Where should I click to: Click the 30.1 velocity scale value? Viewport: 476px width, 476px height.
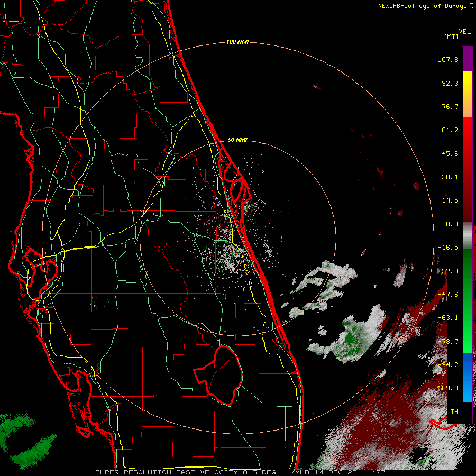(450, 177)
